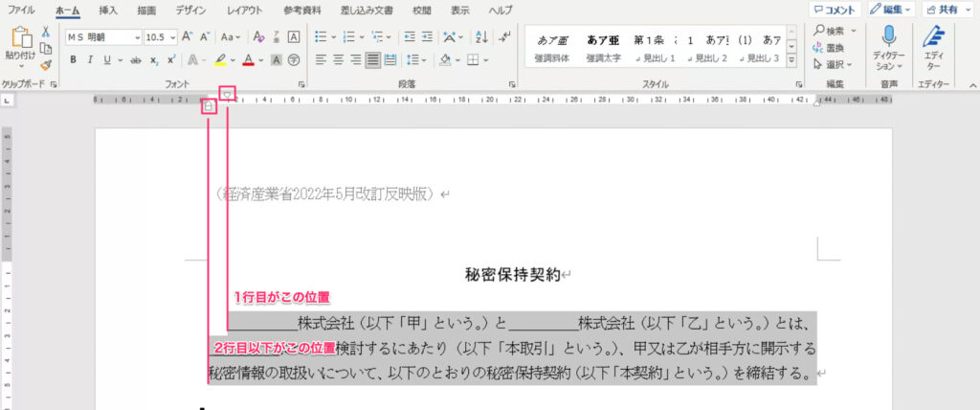Click the borders grid icon

473,60
